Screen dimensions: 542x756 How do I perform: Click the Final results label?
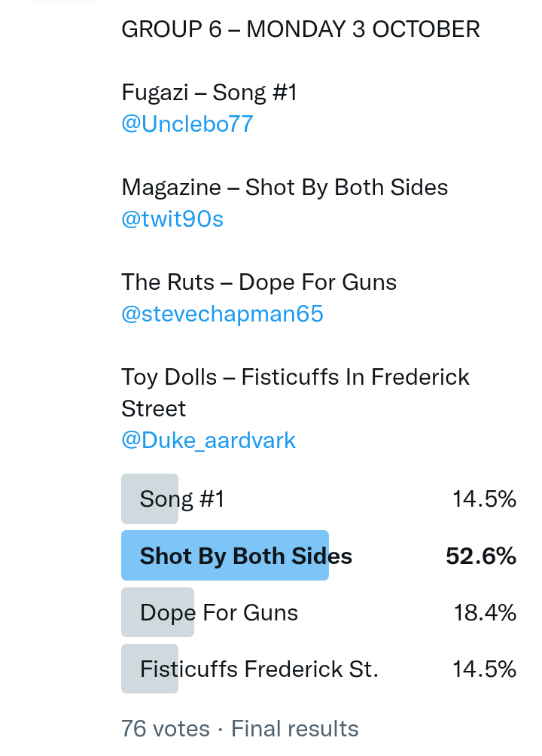click(294, 729)
